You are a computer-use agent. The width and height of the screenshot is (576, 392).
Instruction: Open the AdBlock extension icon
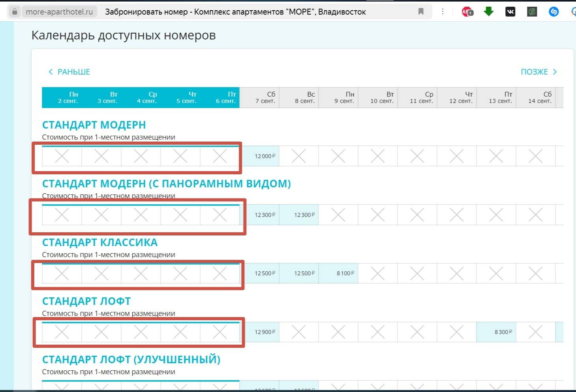(x=467, y=12)
